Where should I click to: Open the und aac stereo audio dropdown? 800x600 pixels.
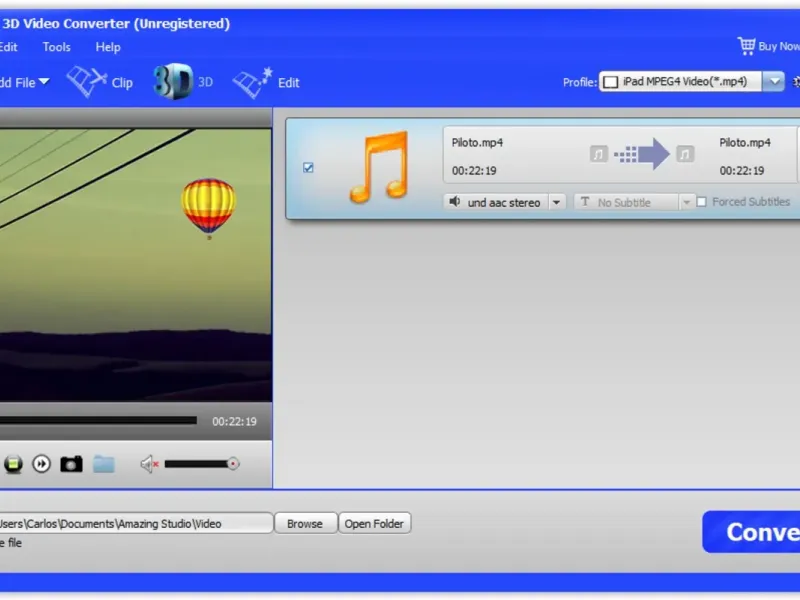(x=557, y=203)
